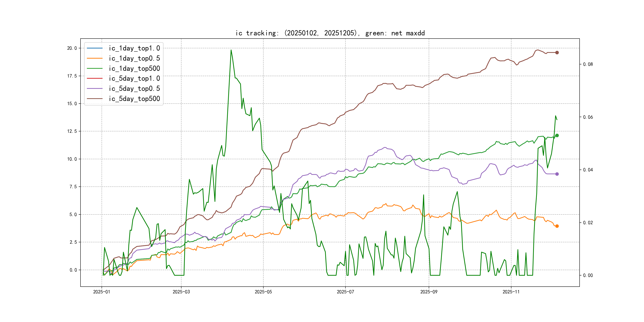The width and height of the screenshot is (644, 322).
Task: Click the 0.08 right axis label
Action: [588, 64]
